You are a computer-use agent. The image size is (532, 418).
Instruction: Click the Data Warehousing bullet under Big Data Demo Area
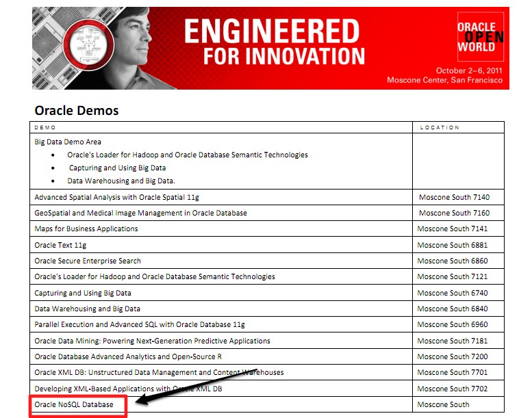pyautogui.click(x=121, y=181)
